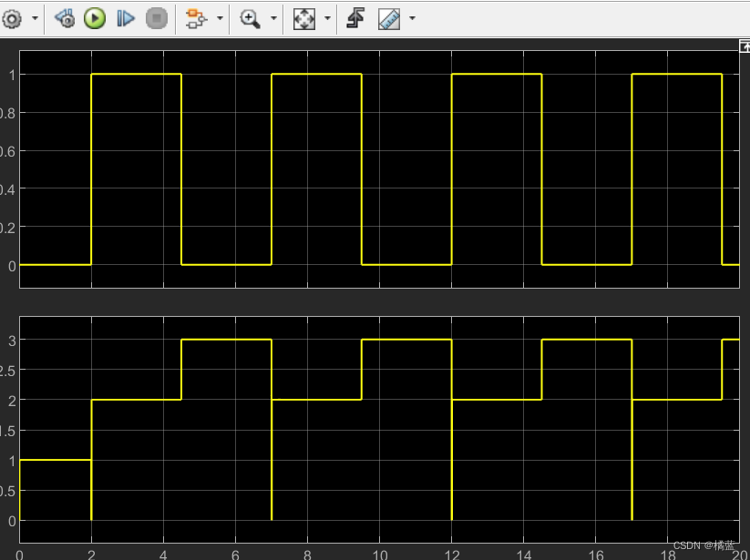Screen dimensions: 750x560
Task: Run the simulation with the green play icon
Action: tap(95, 18)
